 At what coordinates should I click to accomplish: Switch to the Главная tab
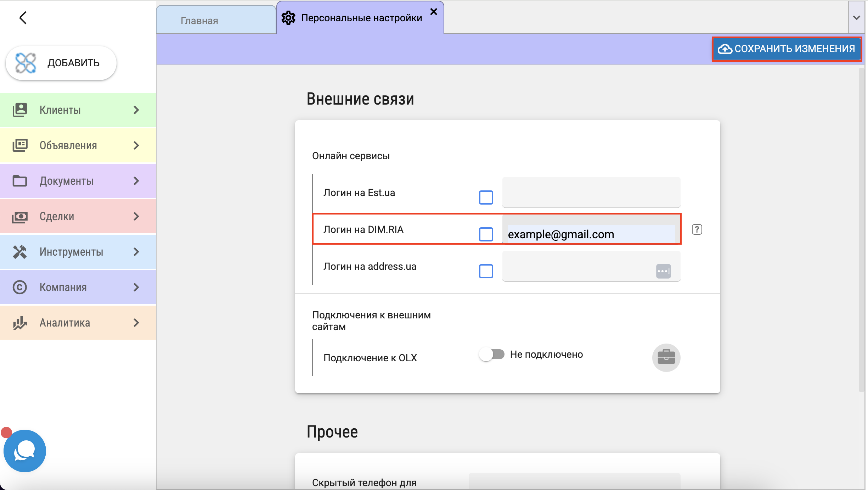[x=199, y=21]
